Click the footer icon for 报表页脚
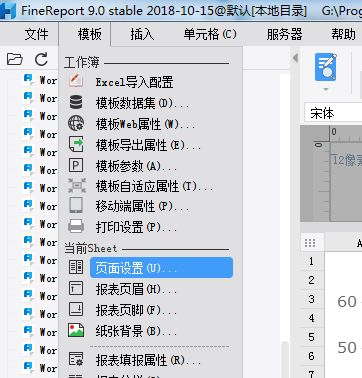Image resolution: width=362 pixels, height=378 pixels. pos(76,309)
